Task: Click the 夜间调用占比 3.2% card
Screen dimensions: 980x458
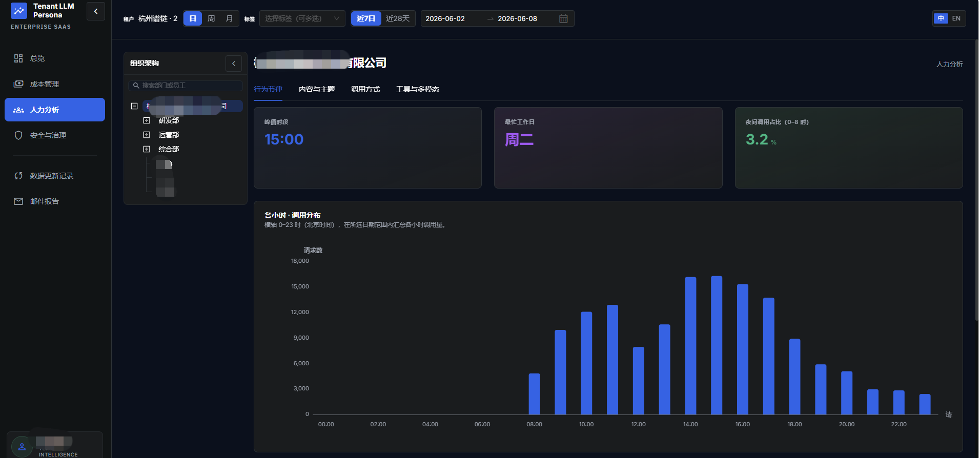Action: [x=849, y=148]
